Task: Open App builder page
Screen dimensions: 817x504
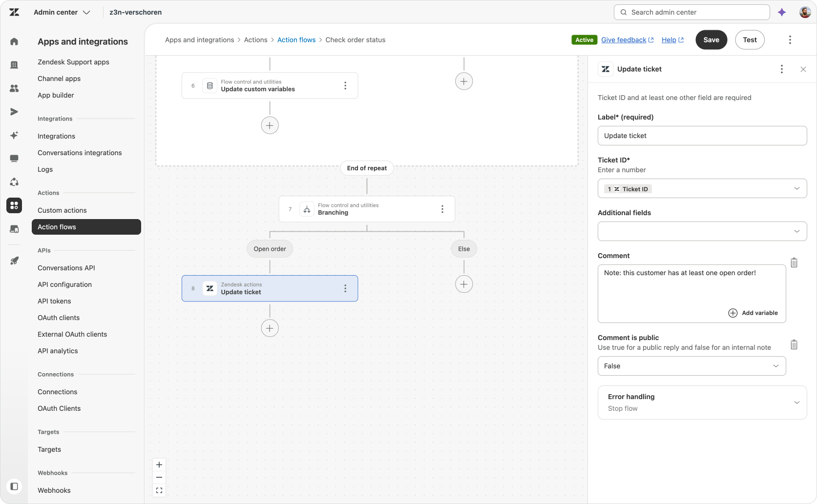Action: (x=56, y=95)
